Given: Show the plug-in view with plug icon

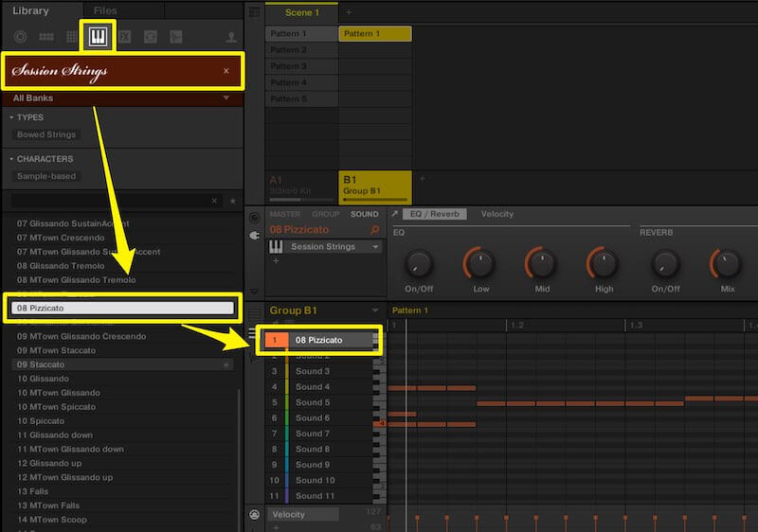Looking at the screenshot, I should coord(254,235).
